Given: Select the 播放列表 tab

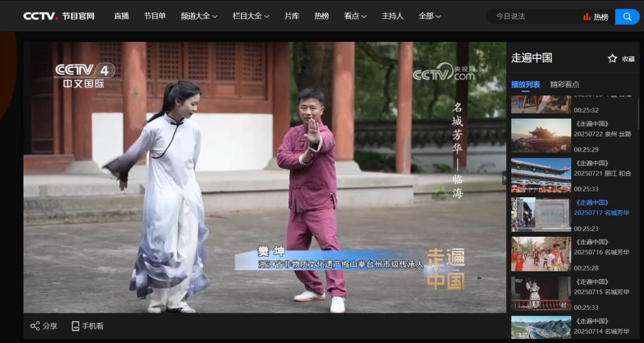Looking at the screenshot, I should 525,84.
